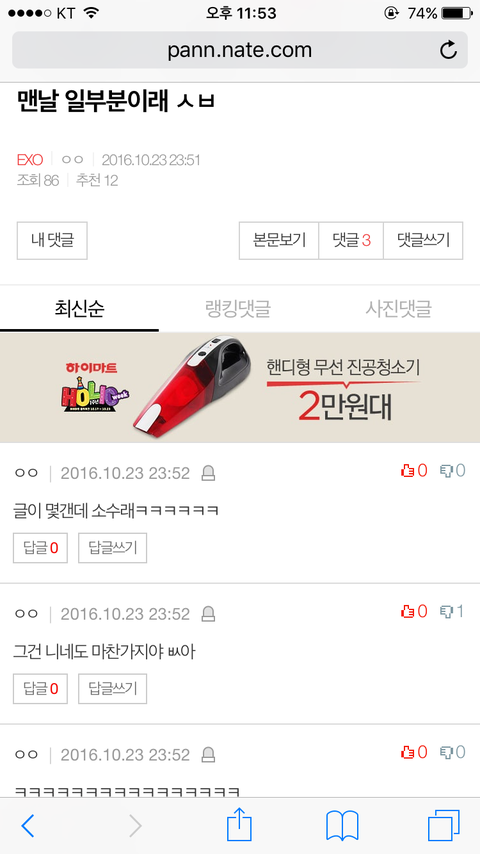Viewport: 480px width, 854px height.
Task: Switch to the 랭킹댓글 tab
Action: pos(238,309)
